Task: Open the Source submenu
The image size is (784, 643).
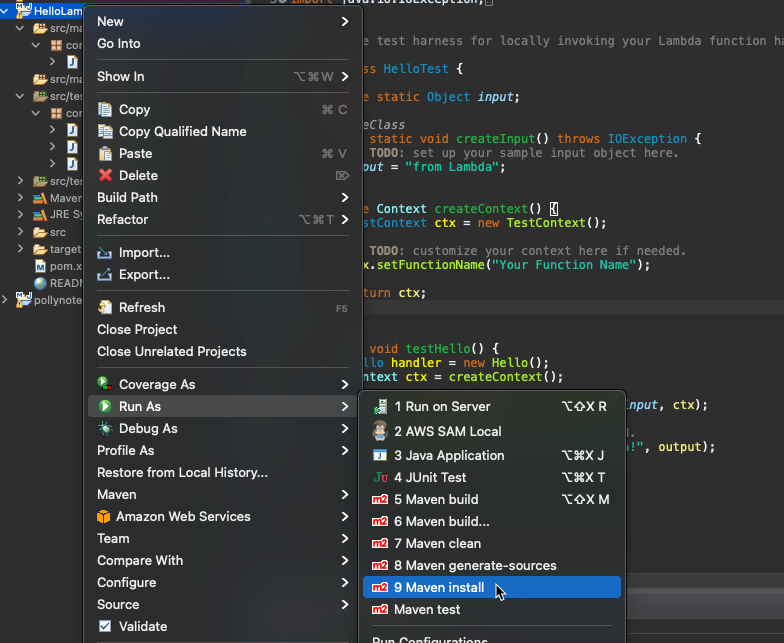Action: pos(222,604)
